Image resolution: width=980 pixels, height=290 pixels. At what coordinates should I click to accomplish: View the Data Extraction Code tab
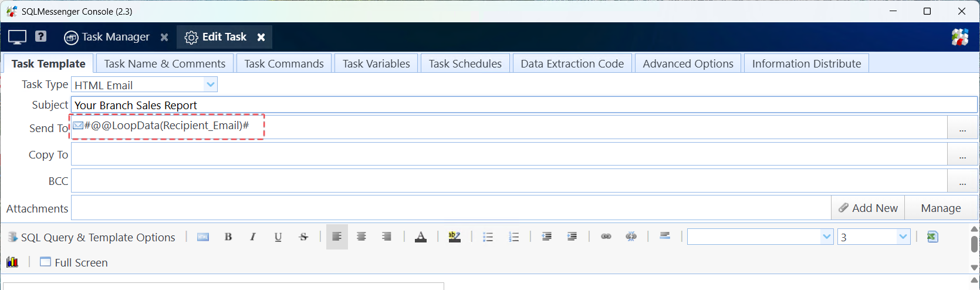pos(572,63)
